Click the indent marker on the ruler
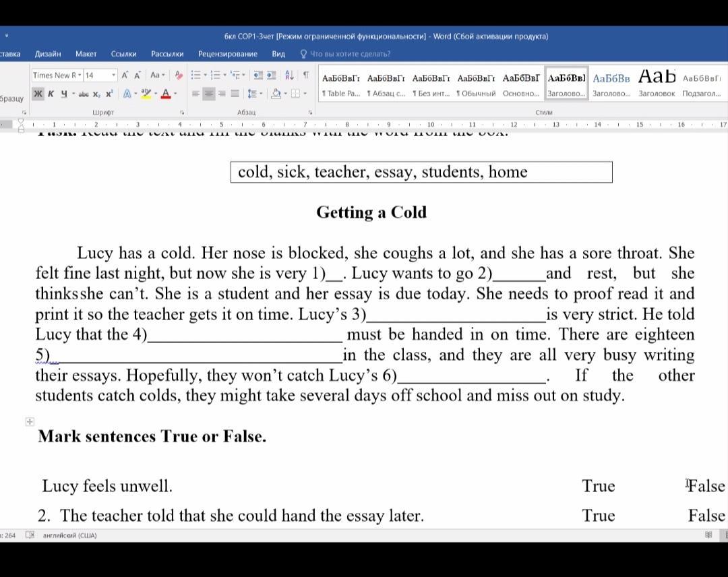Screen dimensions: 728x577 click(21, 125)
